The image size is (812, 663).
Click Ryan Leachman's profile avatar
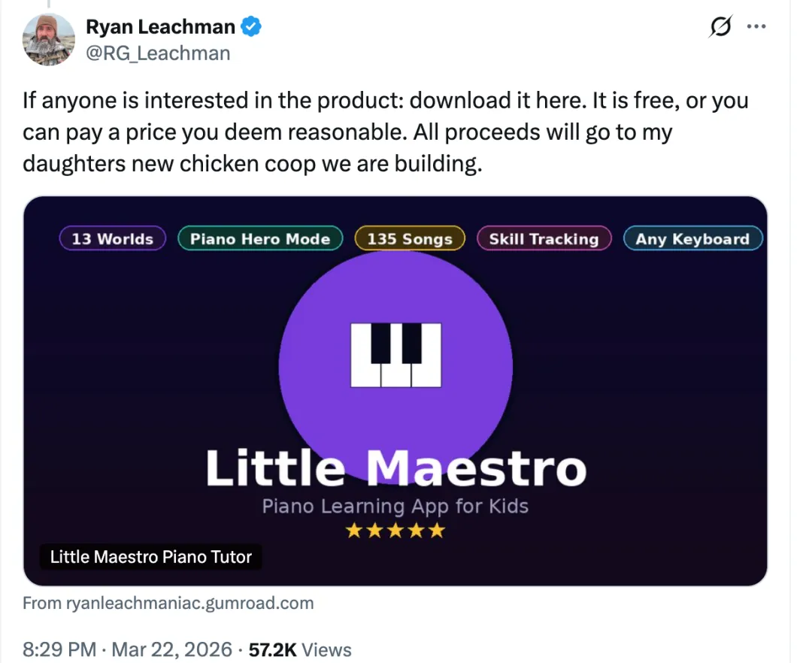49,39
